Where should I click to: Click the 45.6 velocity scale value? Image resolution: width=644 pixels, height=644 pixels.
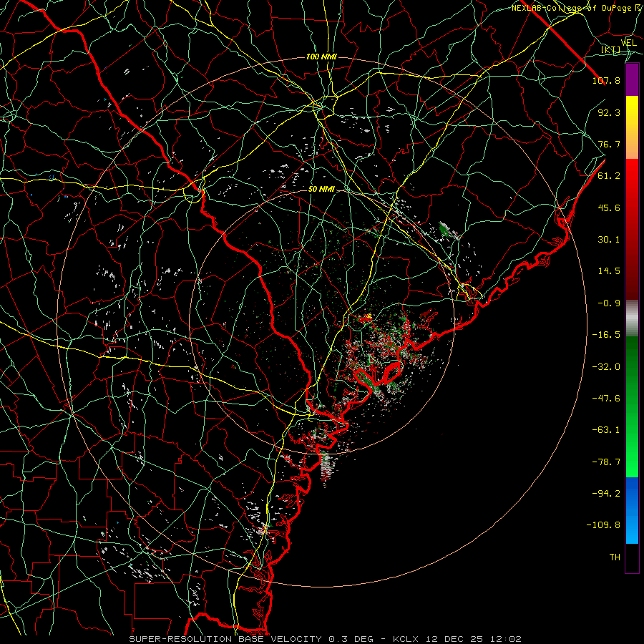pyautogui.click(x=609, y=208)
